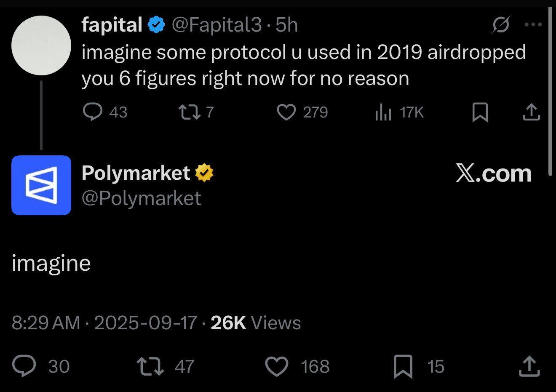Open Polymarket's profile avatar
Viewport: 556px width, 392px height.
(41, 185)
